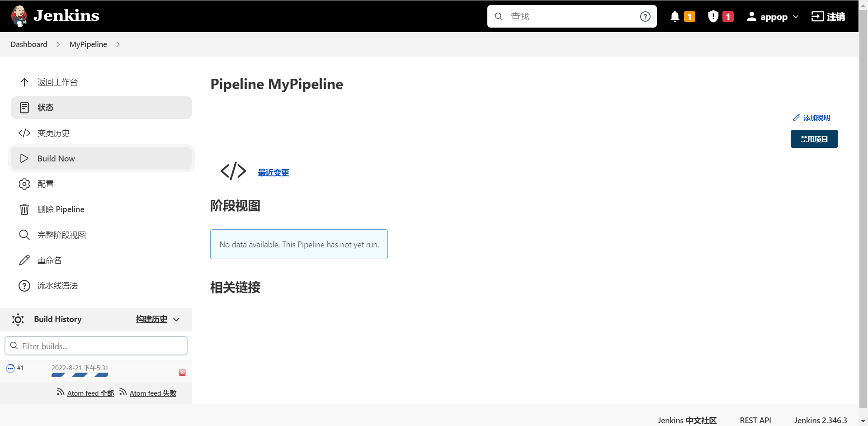
Task: Expand the Dashboard breadcrumb arrow
Action: [58, 44]
